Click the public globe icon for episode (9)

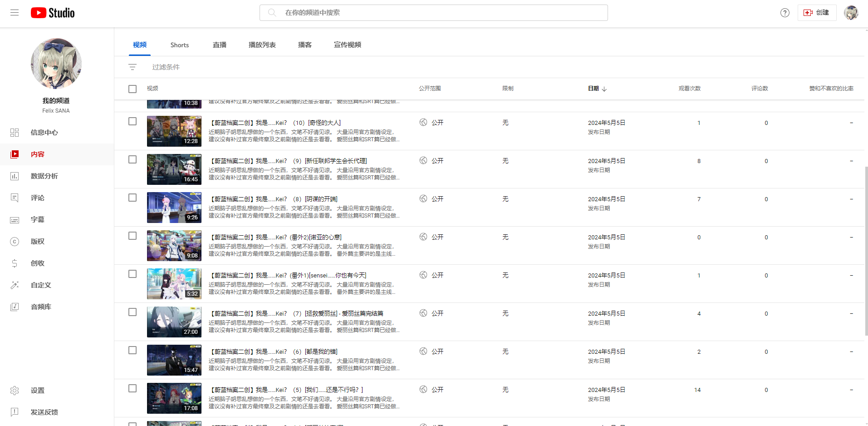tap(423, 161)
